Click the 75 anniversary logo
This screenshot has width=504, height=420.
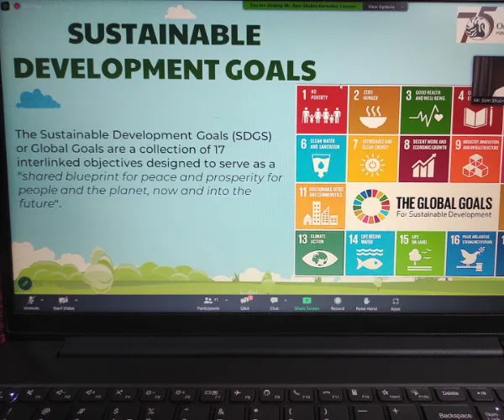[x=480, y=25]
